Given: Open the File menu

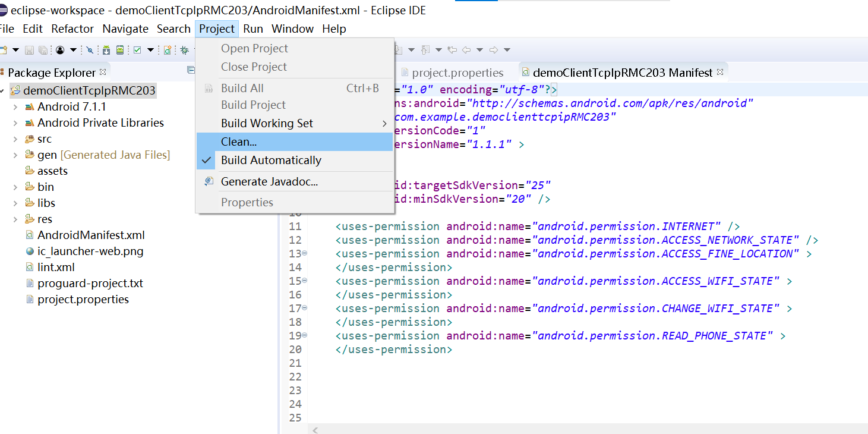Looking at the screenshot, I should pyautogui.click(x=7, y=29).
